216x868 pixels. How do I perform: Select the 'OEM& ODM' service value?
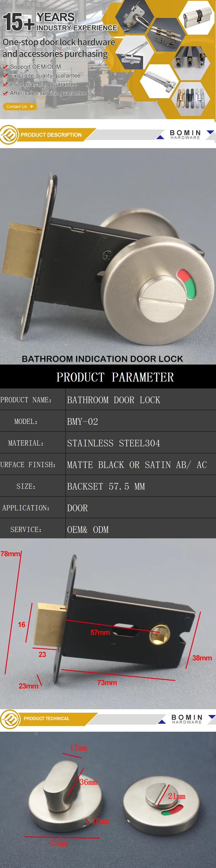(x=88, y=529)
